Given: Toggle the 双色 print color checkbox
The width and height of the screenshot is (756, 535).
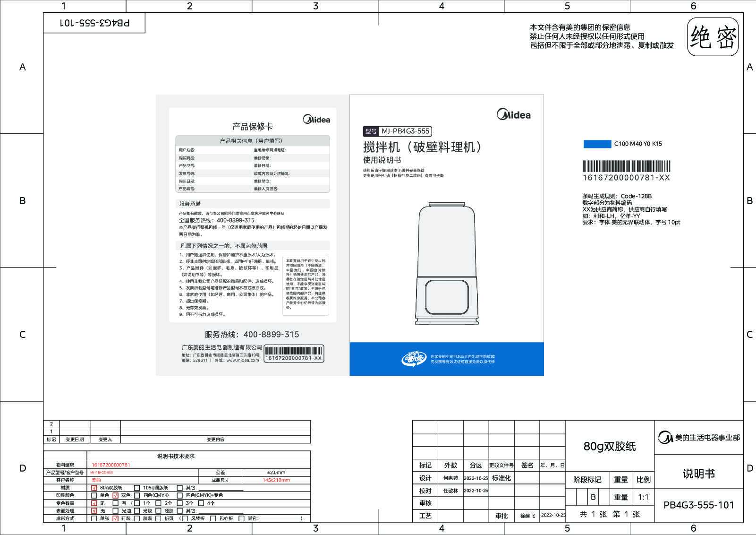Looking at the screenshot, I should pyautogui.click(x=115, y=495).
